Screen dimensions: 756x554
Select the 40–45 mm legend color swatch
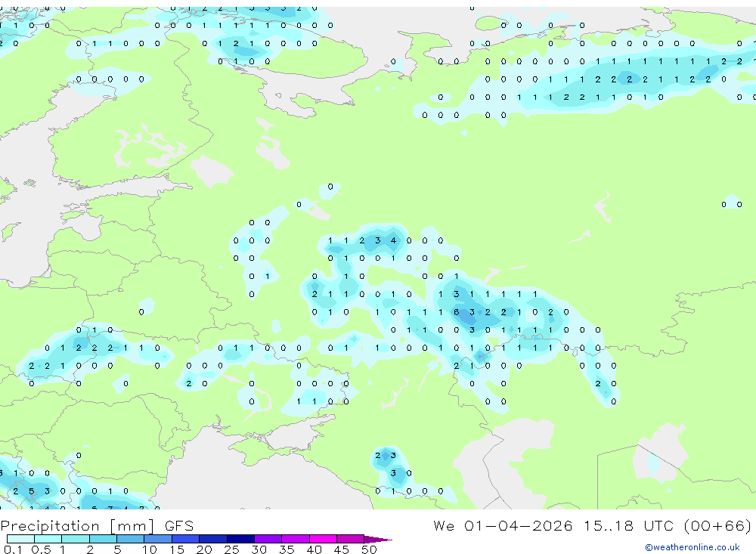click(x=323, y=539)
